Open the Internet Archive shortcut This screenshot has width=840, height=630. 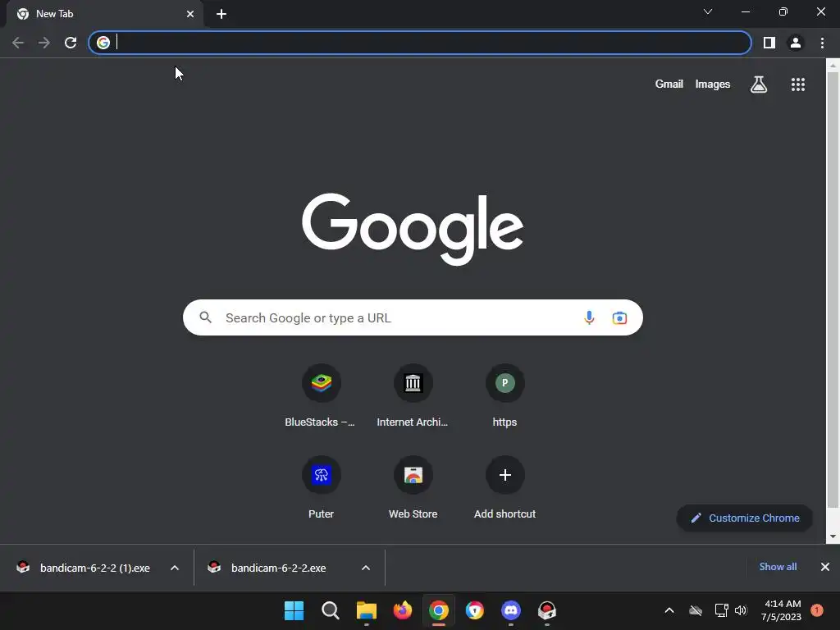click(x=413, y=395)
